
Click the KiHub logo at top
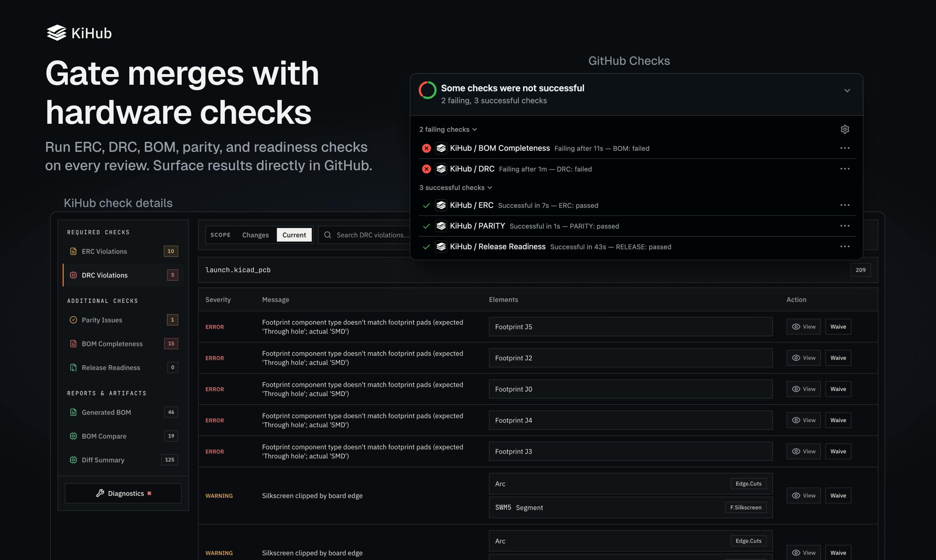[79, 33]
